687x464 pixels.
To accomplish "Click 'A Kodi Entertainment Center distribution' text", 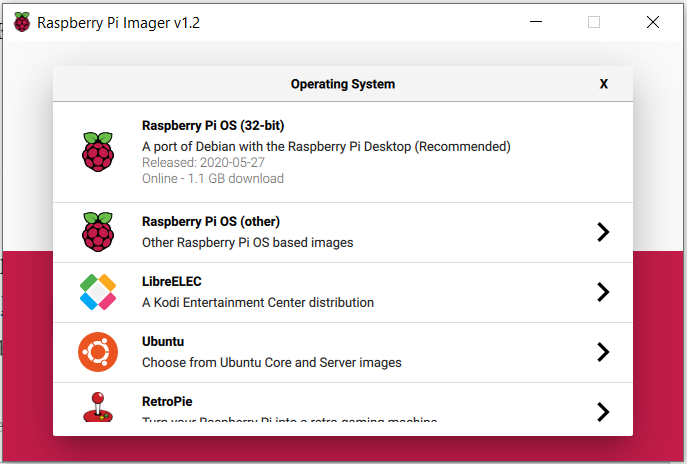I will click(258, 303).
